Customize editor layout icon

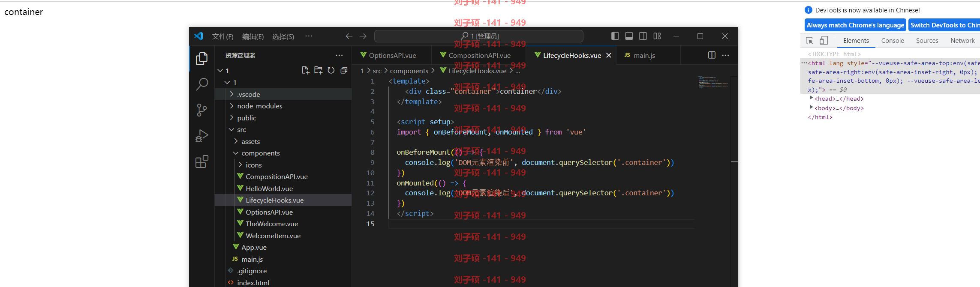(x=657, y=36)
